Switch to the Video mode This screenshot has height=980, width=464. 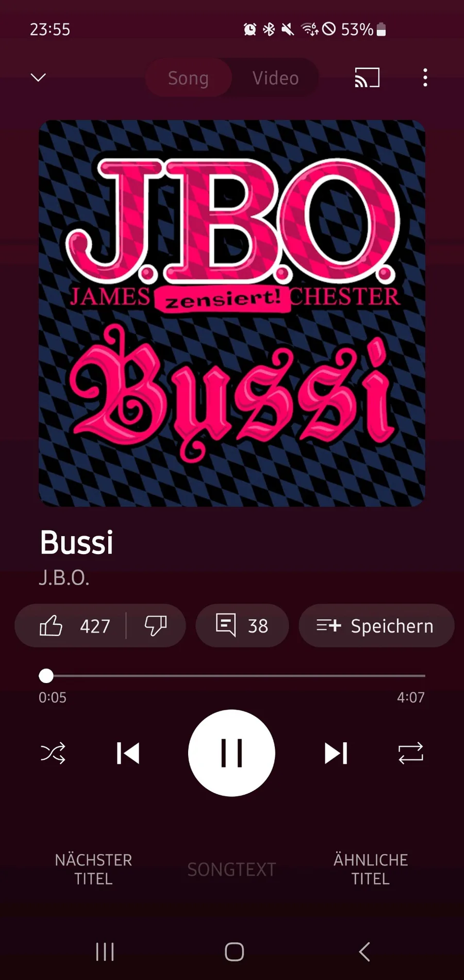point(275,78)
